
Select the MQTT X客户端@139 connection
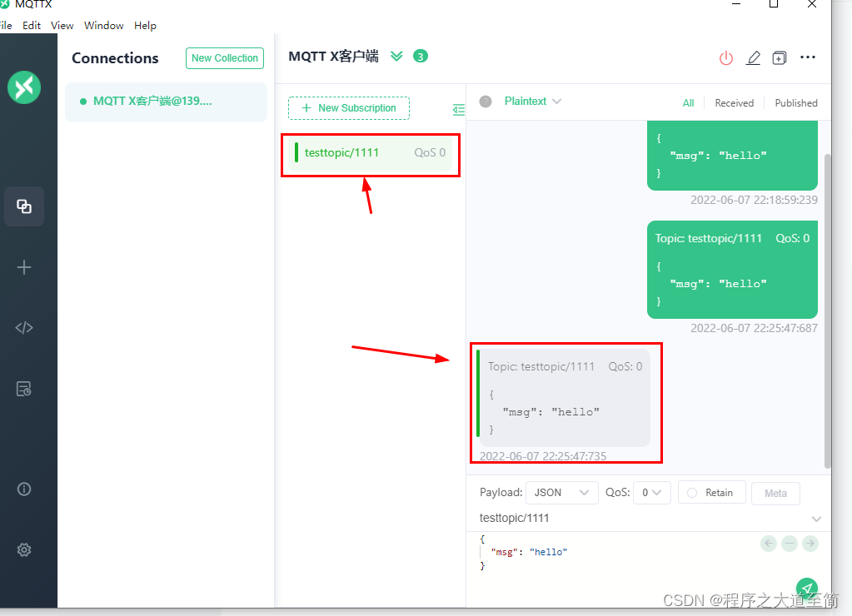click(x=166, y=102)
